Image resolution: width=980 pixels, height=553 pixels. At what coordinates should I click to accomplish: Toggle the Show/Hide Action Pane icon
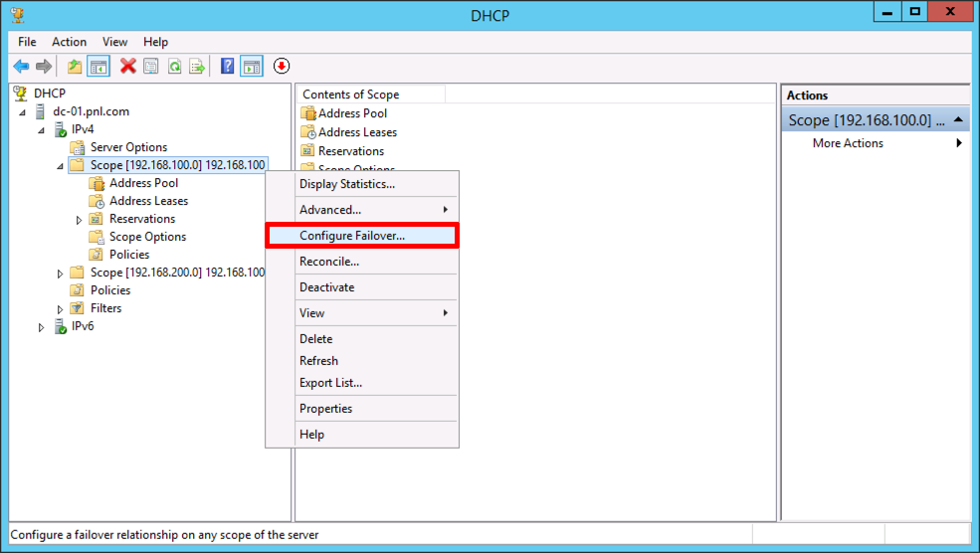coord(252,67)
